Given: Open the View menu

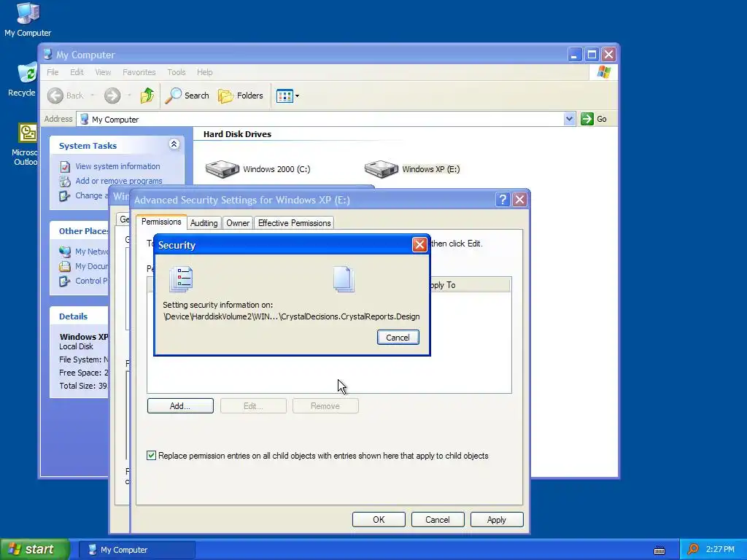Looking at the screenshot, I should click(103, 72).
